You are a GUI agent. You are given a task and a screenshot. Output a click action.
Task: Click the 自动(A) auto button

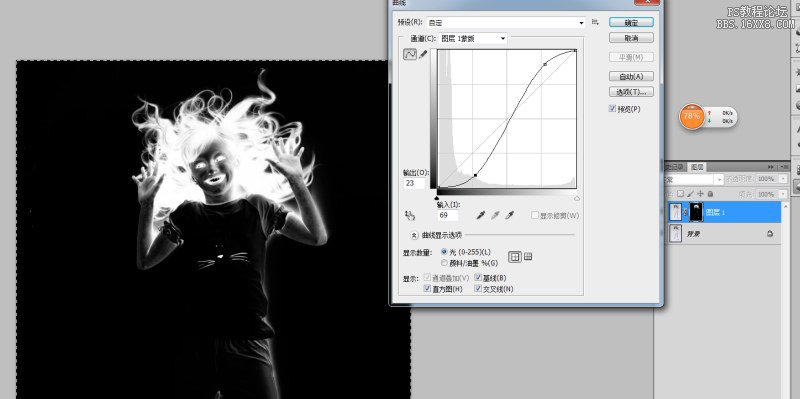tap(631, 77)
